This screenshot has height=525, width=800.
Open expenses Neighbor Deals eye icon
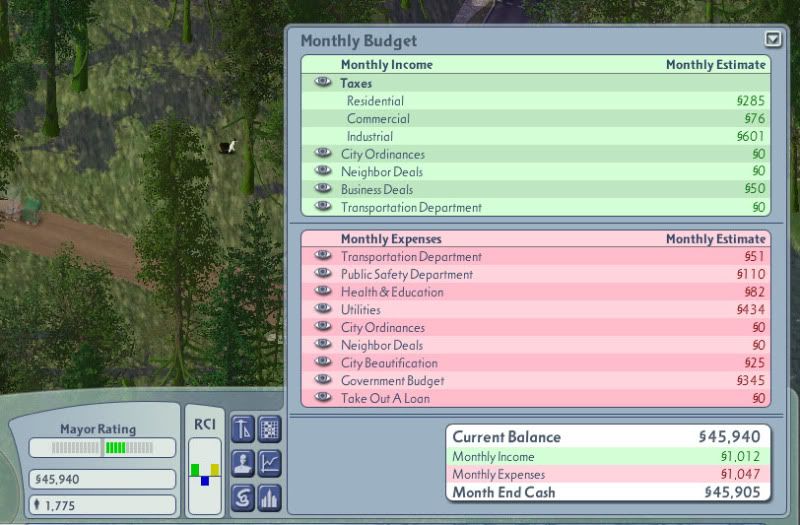322,344
